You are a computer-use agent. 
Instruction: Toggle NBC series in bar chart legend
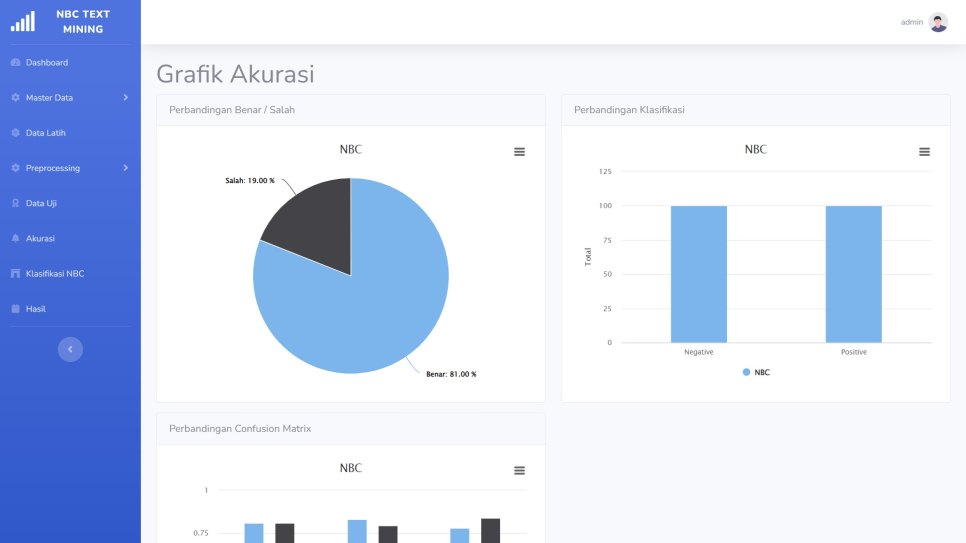[756, 372]
